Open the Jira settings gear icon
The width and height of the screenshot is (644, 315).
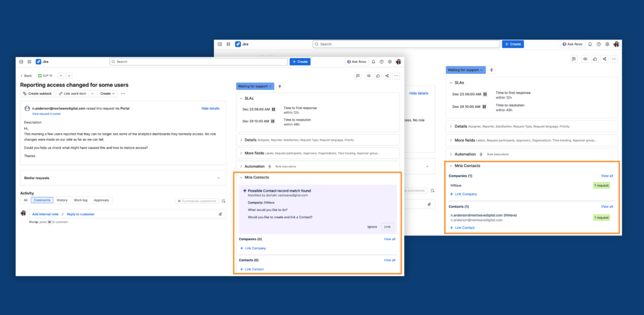390,61
